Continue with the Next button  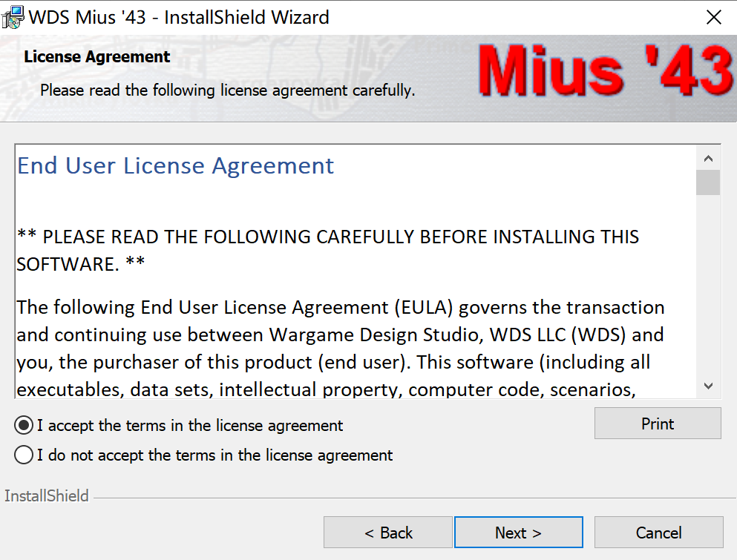tap(519, 533)
